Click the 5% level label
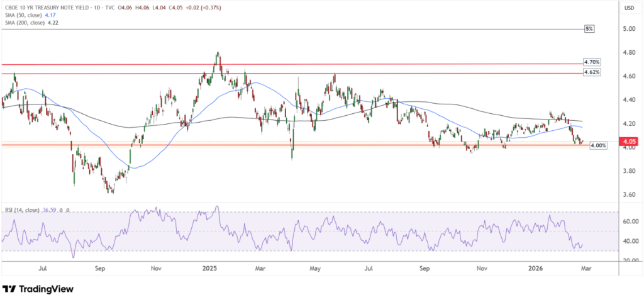 point(589,29)
